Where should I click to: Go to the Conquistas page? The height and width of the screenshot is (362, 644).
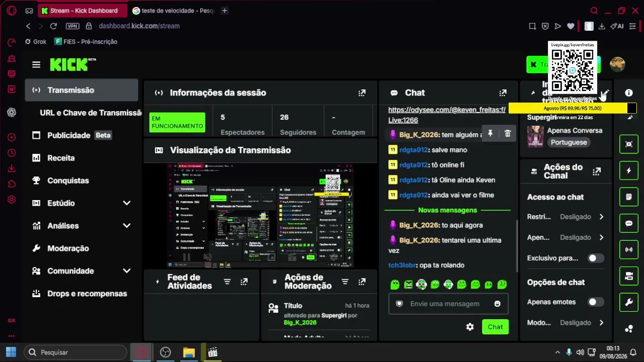(x=82, y=180)
